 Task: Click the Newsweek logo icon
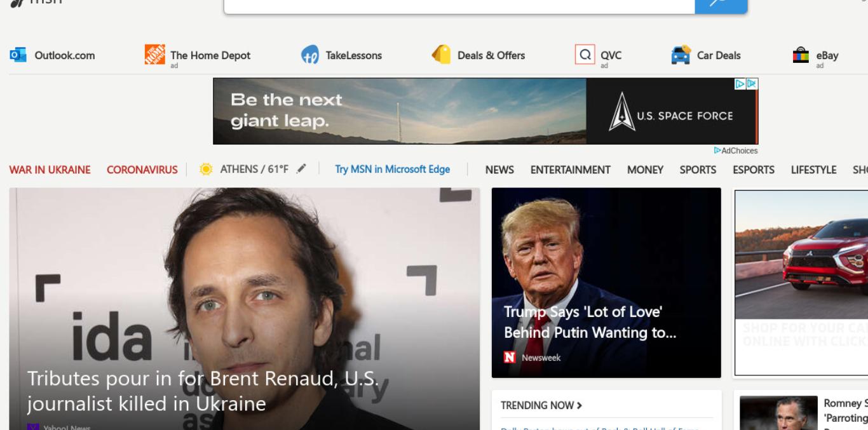(510, 358)
